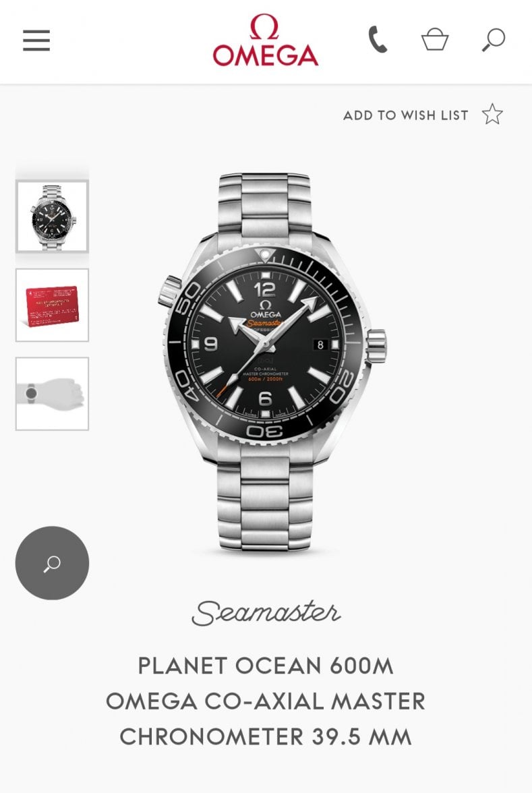Click the date window on the watch dial
Screen dimensions: 532x793
320,345
